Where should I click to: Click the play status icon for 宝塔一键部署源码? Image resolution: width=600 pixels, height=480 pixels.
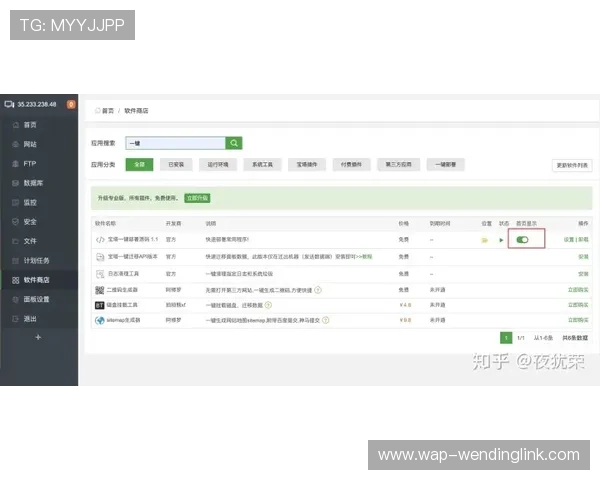[x=501, y=240]
